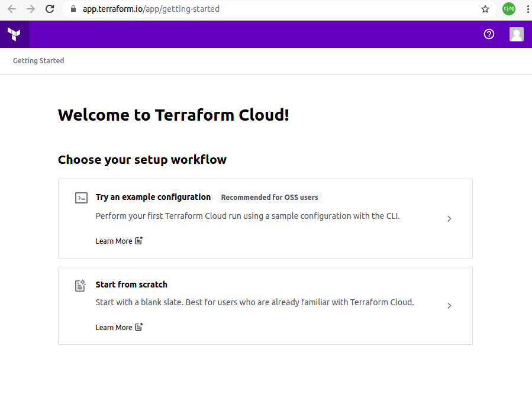532x404 pixels.
Task: Open the help menu question mark icon
Action: (489, 34)
